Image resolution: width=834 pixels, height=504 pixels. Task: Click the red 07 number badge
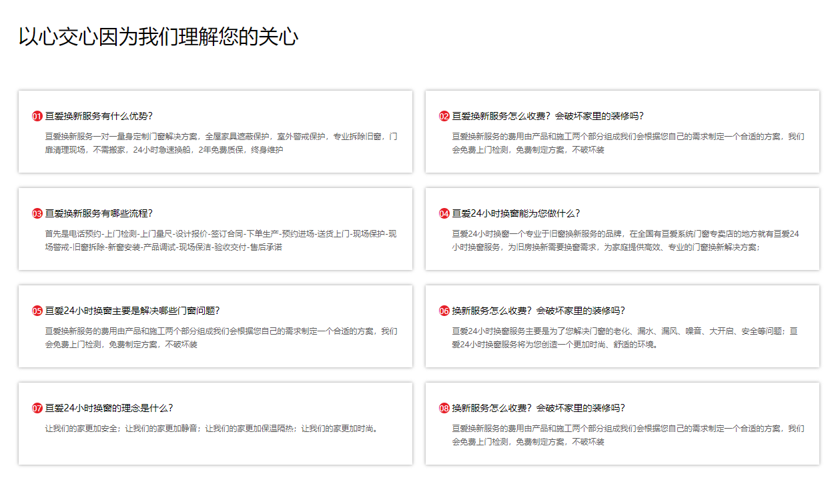[37, 408]
